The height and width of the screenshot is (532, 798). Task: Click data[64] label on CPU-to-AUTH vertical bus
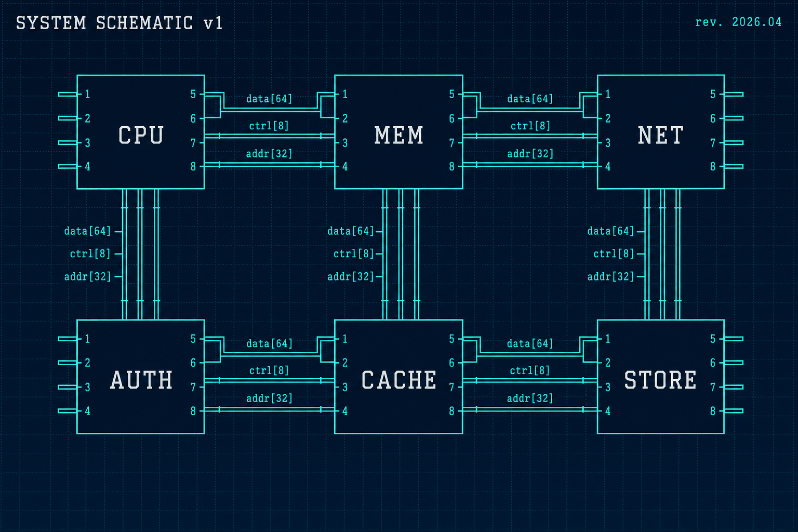pos(87,231)
